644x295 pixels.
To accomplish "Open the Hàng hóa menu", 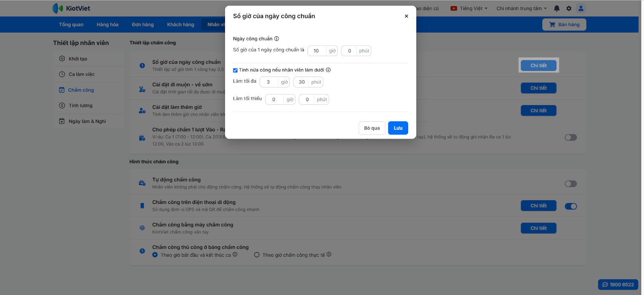I will coord(107,25).
